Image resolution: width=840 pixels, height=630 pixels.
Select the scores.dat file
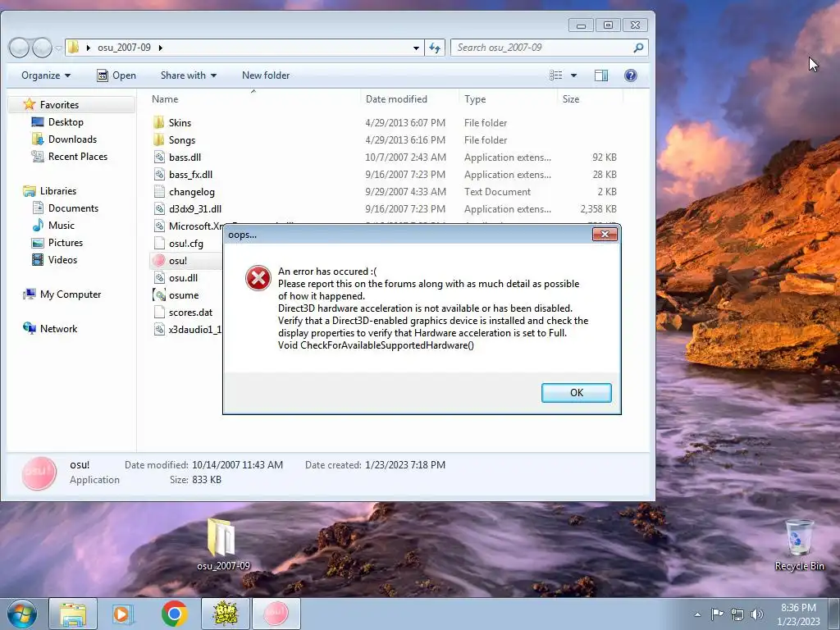(x=183, y=313)
